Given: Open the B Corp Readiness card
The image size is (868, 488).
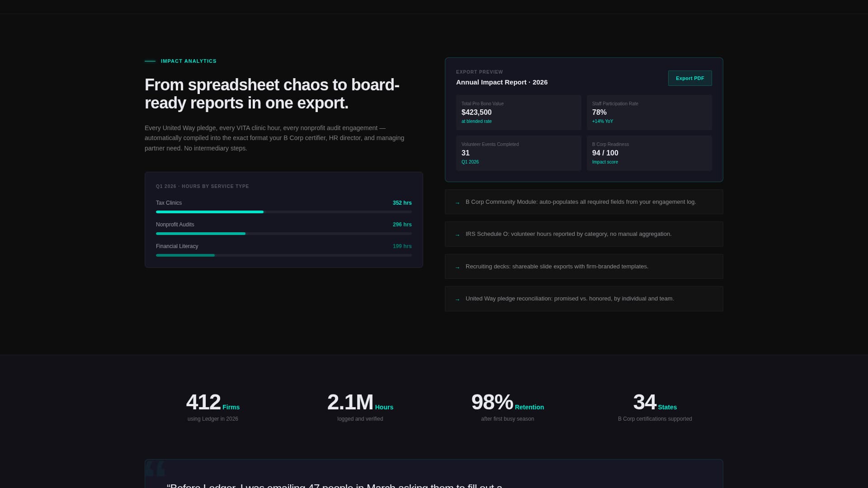Looking at the screenshot, I should coord(649,153).
